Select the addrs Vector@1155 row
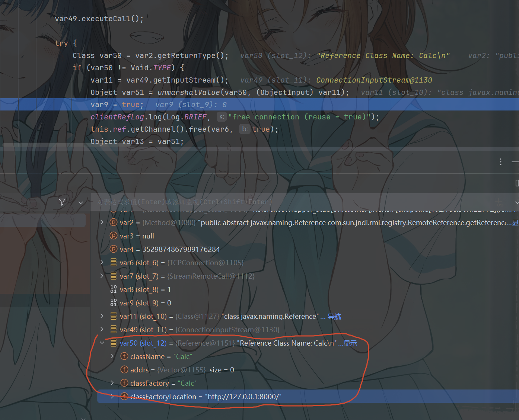Viewport: 519px width, 420px height. coord(305,370)
